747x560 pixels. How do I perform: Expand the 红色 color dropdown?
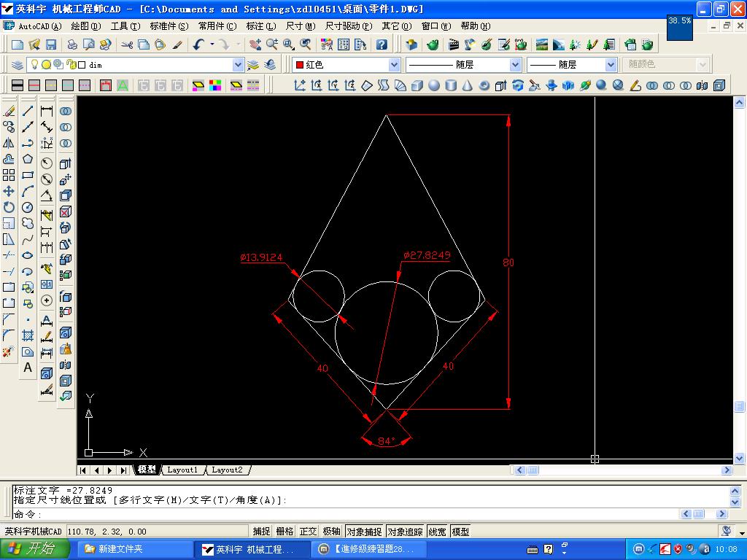pos(394,65)
